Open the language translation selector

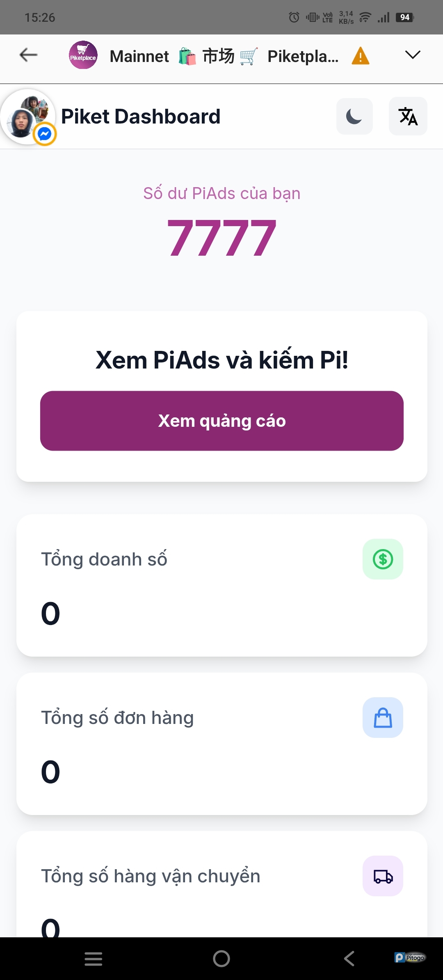pyautogui.click(x=408, y=117)
